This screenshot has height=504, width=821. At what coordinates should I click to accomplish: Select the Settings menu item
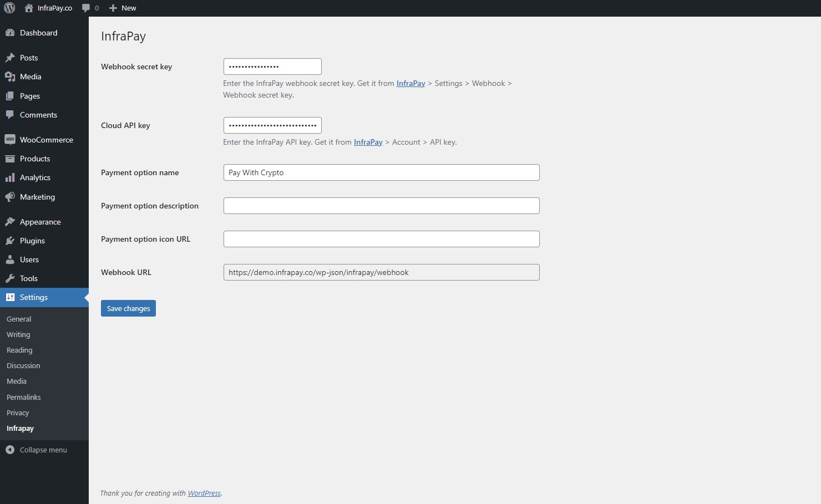pos(44,297)
